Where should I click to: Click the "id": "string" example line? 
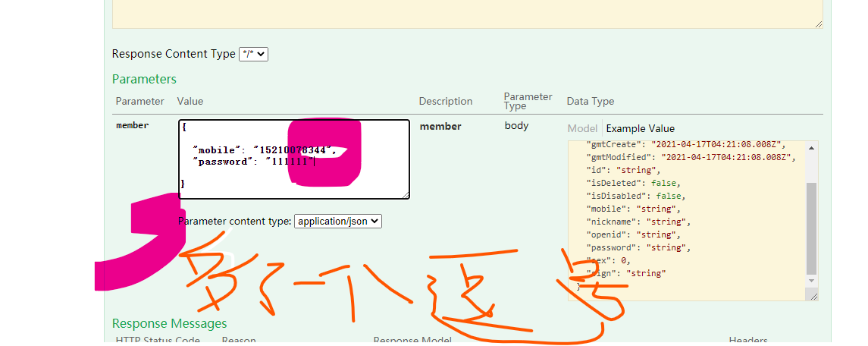tap(623, 170)
